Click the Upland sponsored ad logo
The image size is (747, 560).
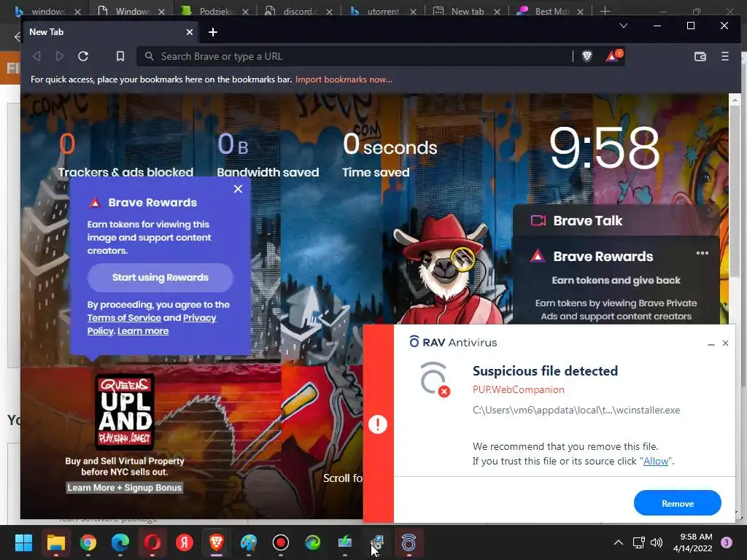pos(125,412)
